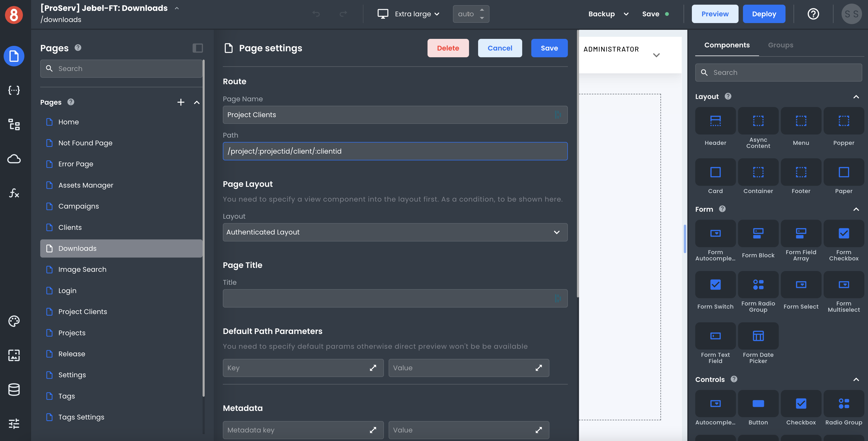The height and width of the screenshot is (441, 868).
Task: Click the Deploy button in top bar
Action: [x=764, y=13]
